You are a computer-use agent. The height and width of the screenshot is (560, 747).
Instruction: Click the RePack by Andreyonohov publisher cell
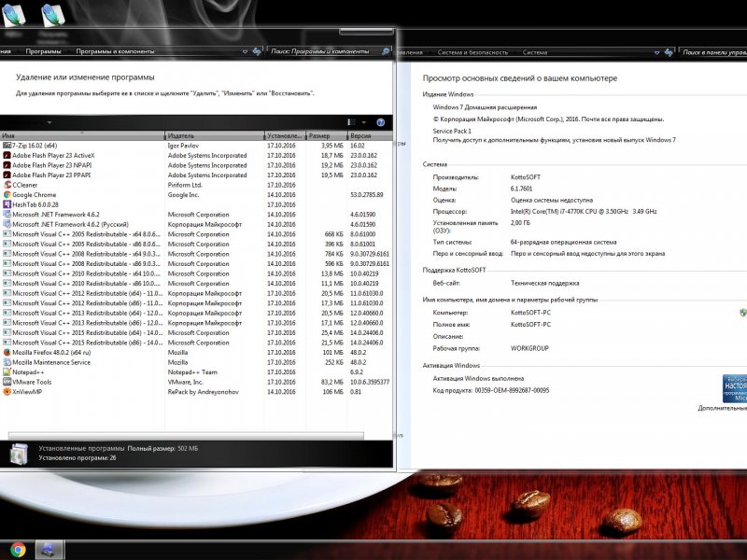(204, 392)
